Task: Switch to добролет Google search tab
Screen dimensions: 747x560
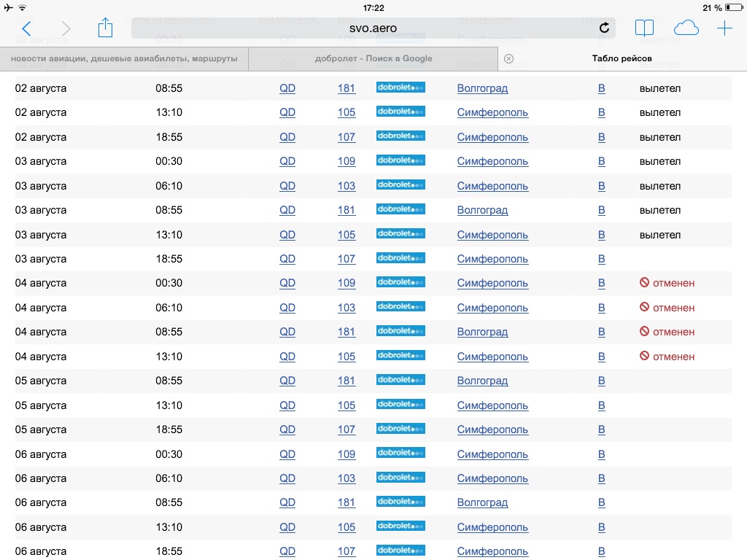Action: pos(373,58)
